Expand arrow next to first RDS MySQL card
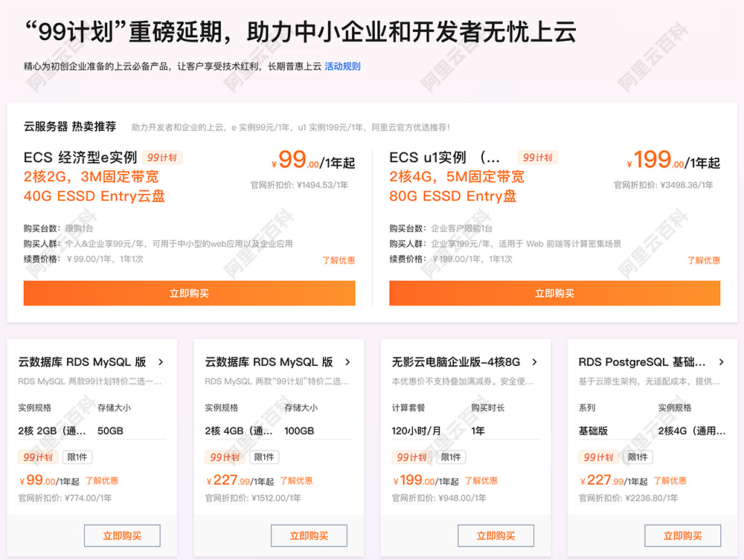 coord(161,362)
